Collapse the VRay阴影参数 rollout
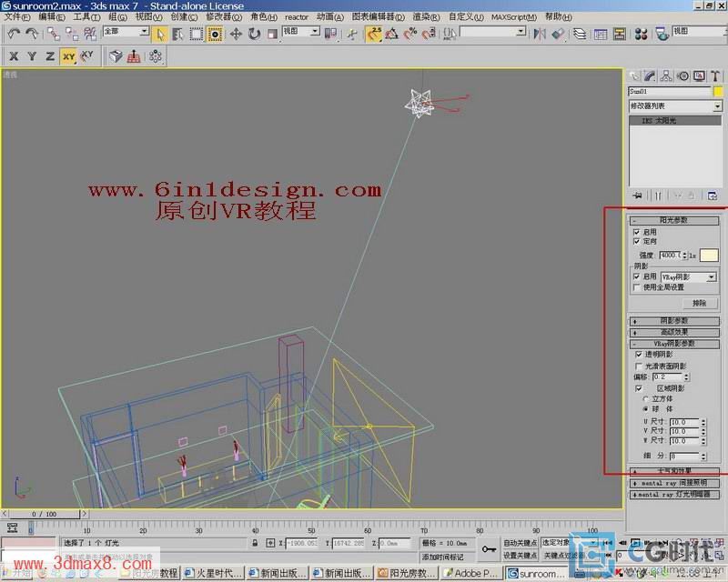 click(674, 344)
